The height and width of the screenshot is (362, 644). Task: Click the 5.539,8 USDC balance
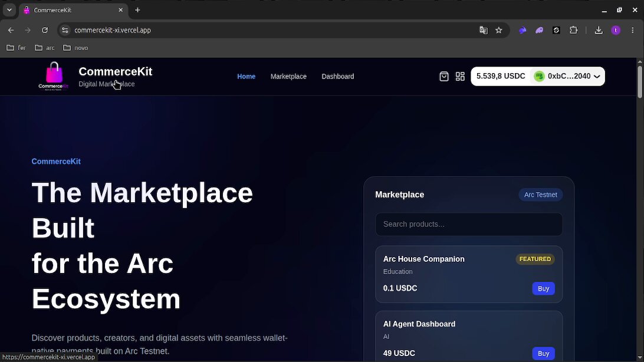501,76
